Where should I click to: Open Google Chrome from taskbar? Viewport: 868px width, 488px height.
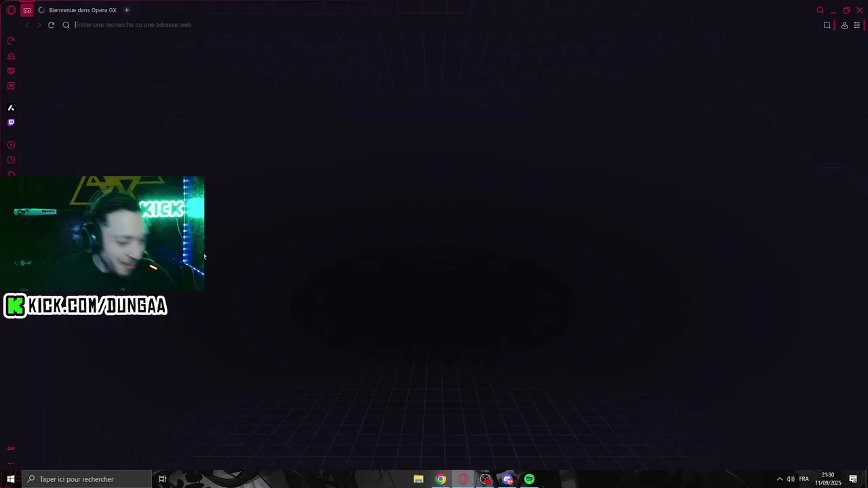pyautogui.click(x=441, y=479)
